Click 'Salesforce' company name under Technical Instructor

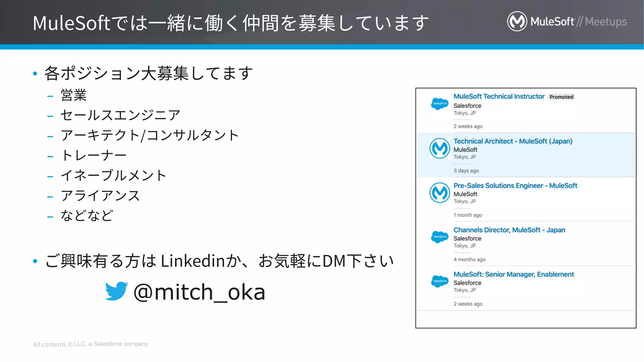tap(467, 106)
